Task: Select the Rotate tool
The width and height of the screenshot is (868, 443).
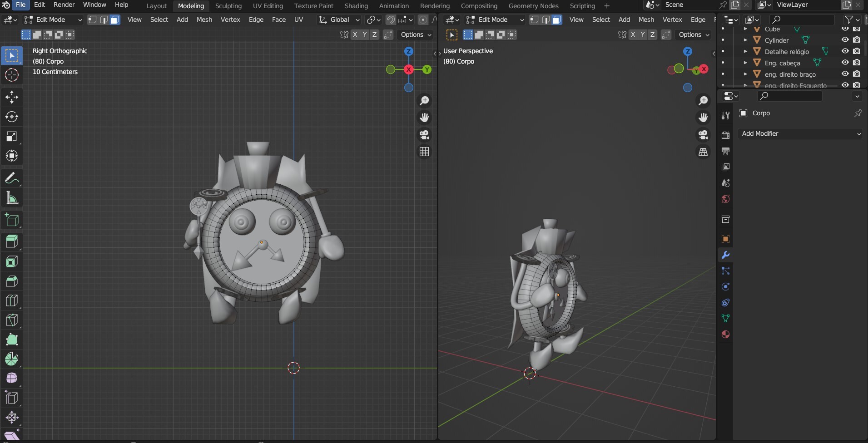Action: coord(12,117)
